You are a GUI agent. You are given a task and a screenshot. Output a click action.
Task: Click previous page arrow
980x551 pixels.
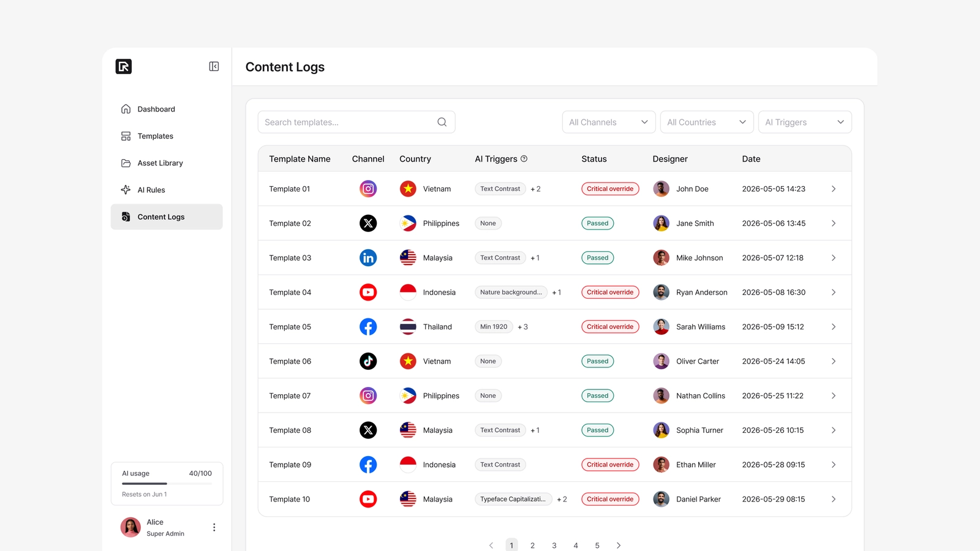[491, 545]
